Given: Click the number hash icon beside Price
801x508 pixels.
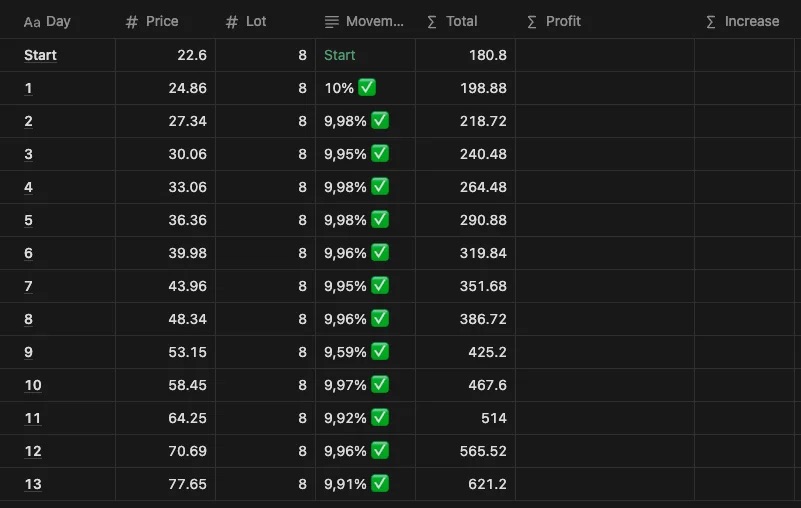Looking at the screenshot, I should click(132, 22).
